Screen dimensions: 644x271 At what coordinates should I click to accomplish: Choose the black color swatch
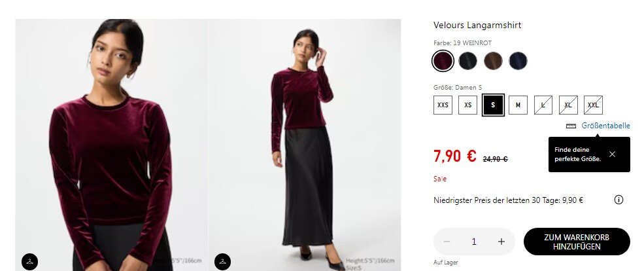(x=467, y=61)
